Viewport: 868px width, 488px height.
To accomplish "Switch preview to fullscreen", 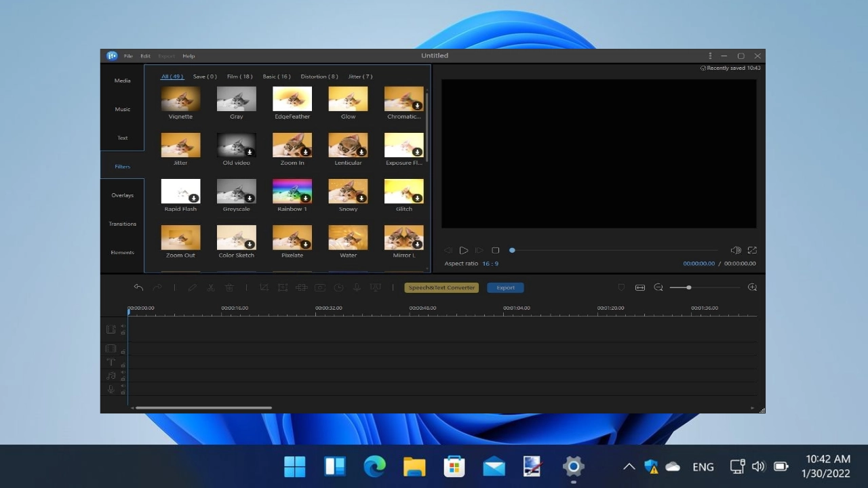I will click(752, 251).
